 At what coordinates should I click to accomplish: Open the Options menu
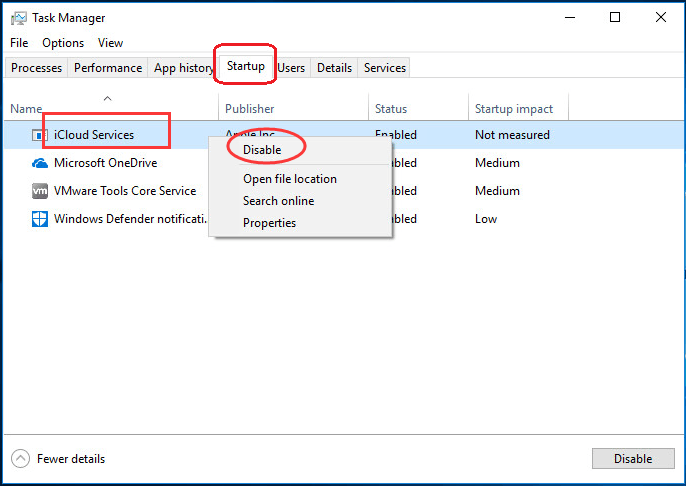(63, 43)
